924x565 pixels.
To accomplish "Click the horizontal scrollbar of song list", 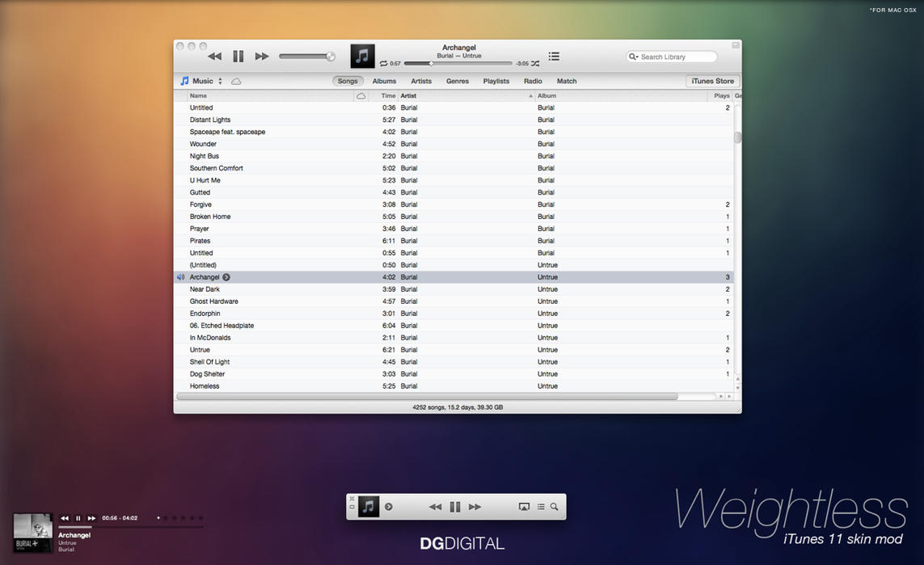I will click(x=427, y=397).
